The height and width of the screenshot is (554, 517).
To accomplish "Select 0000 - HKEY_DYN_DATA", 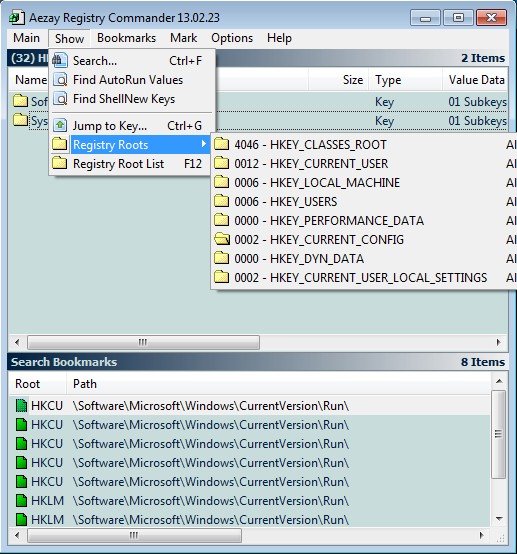I will point(364,259).
